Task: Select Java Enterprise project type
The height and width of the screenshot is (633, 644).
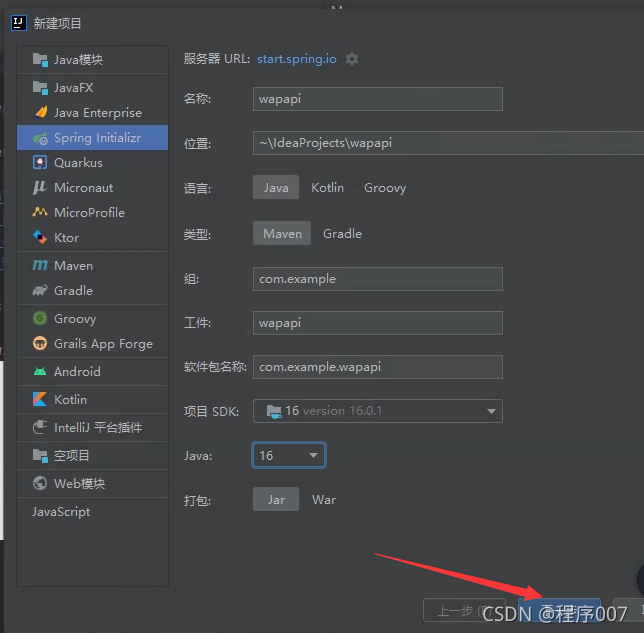Action: point(92,113)
